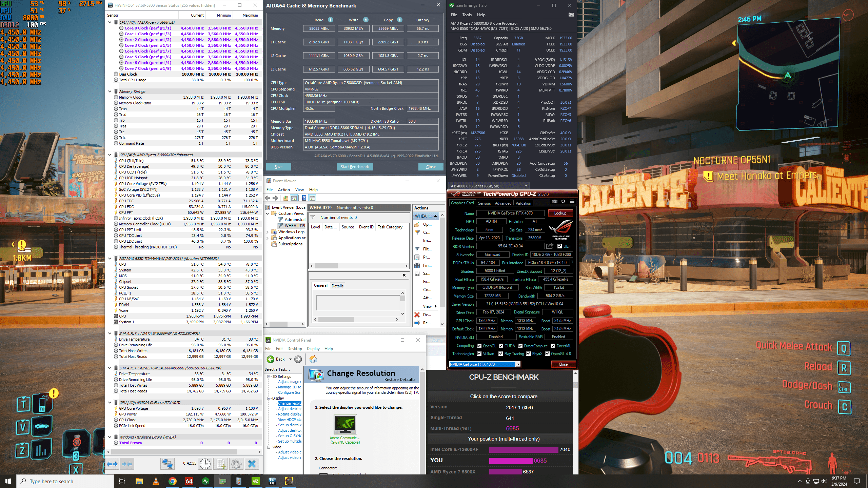Click HWiNFO collapse-columns inward arrows button

click(x=127, y=464)
